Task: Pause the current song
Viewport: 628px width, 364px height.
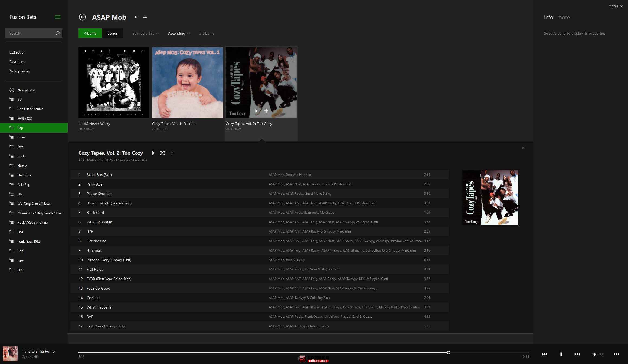Action: [x=561, y=354]
